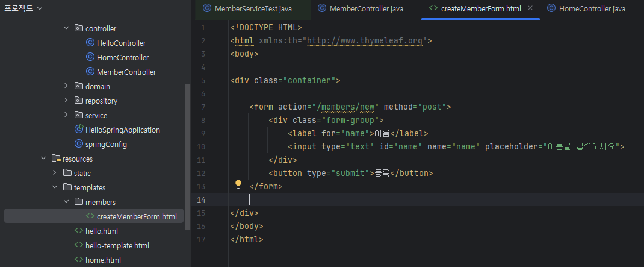Collapse the members folder
The image size is (644, 267).
tap(66, 202)
